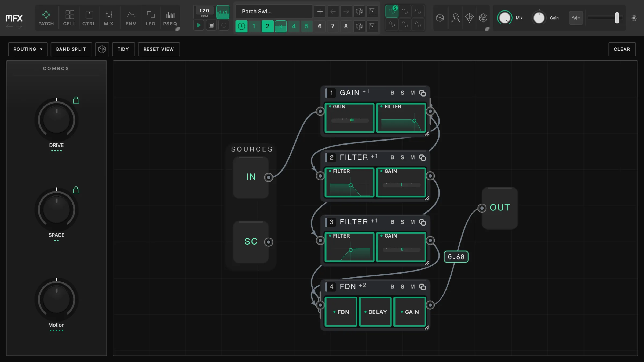Screen dimensions: 644x362
Task: Click the Mix knob
Action: (x=505, y=18)
